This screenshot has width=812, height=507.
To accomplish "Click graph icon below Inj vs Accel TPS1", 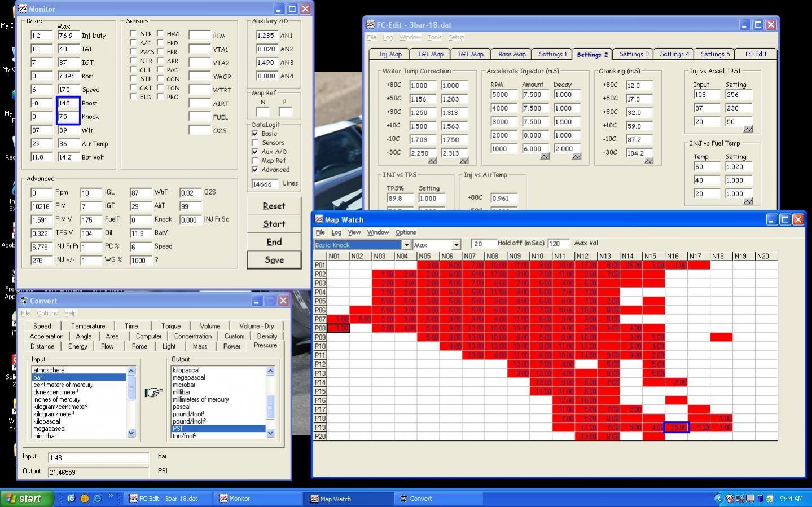I will pyautogui.click(x=748, y=130).
